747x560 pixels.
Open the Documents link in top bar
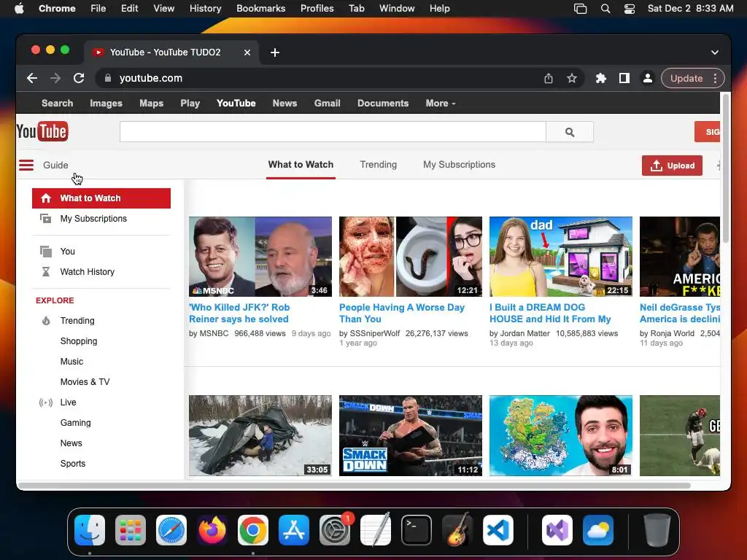tap(382, 104)
